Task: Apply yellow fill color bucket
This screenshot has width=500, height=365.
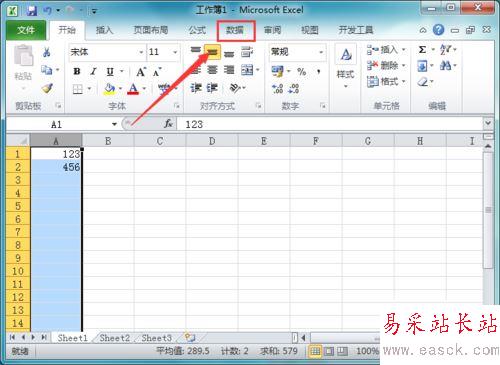Action: (x=109, y=89)
